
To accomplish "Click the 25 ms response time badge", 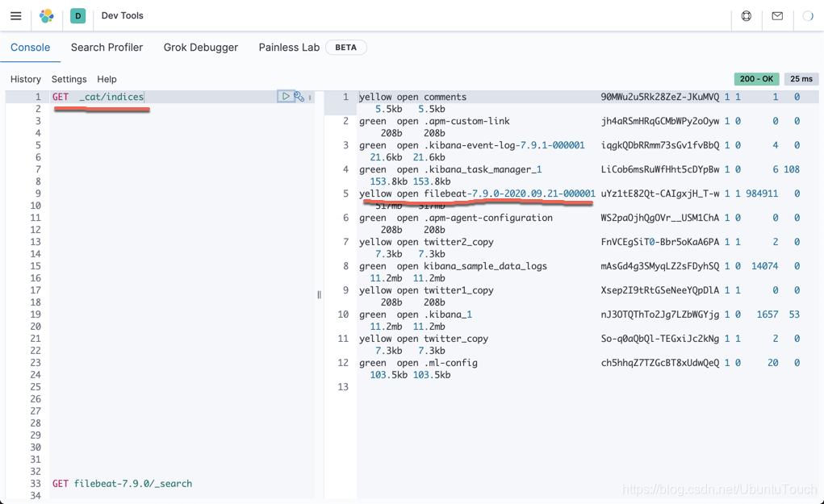I will pyautogui.click(x=801, y=79).
